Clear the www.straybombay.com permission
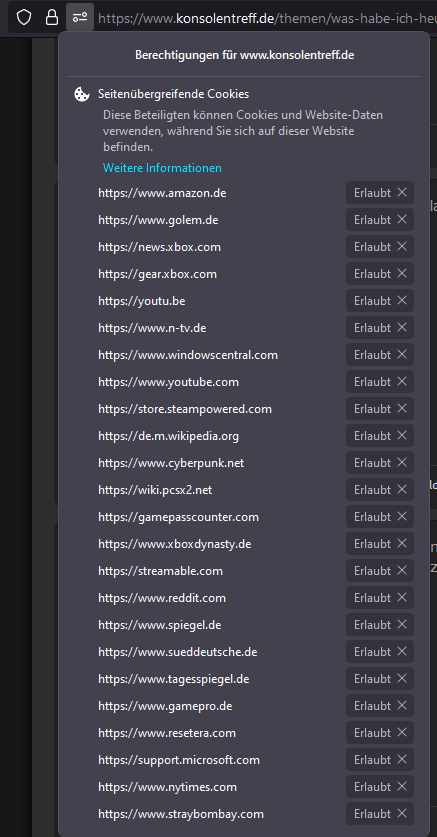 tap(402, 814)
